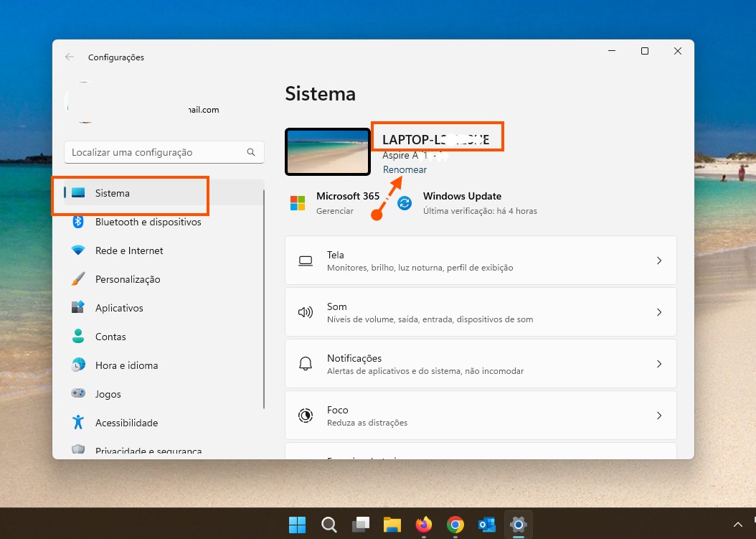Open Task View on the taskbar
Image resolution: width=756 pixels, height=539 pixels.
pos(361,525)
